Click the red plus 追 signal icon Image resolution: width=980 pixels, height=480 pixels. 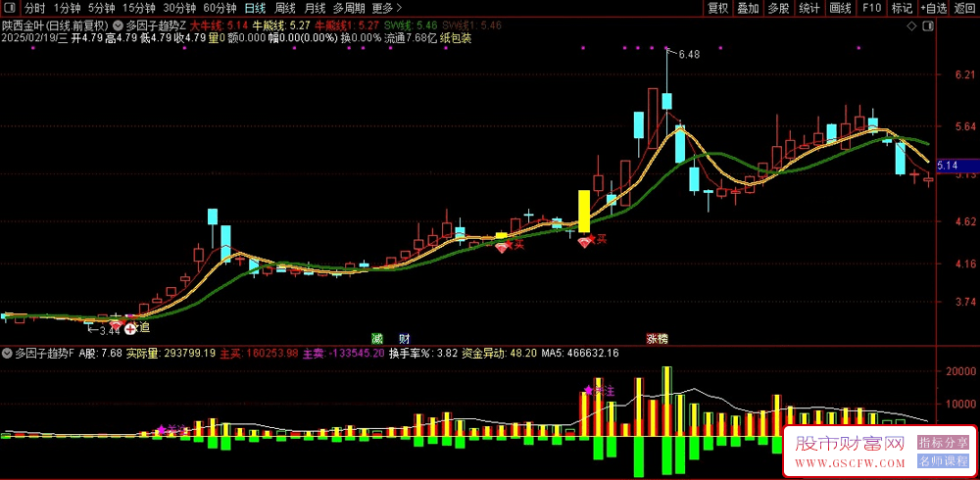click(130, 327)
